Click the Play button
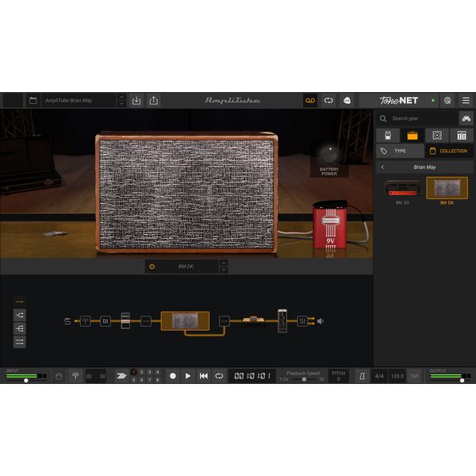Screen dimensions: 476x476 pyautogui.click(x=188, y=376)
